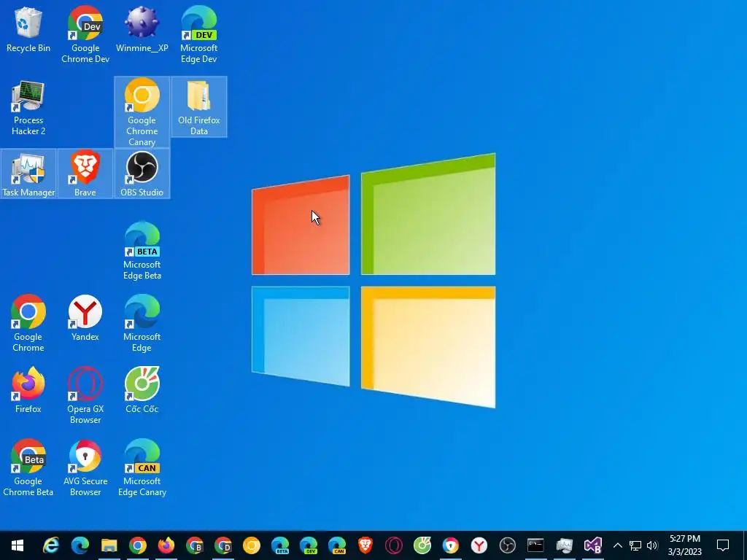Open the Windows Start menu

[18, 545]
